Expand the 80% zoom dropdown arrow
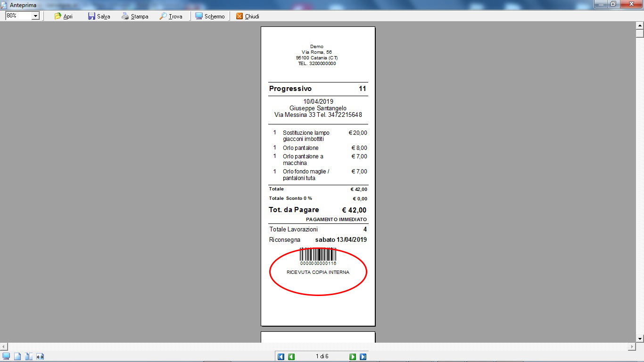This screenshot has width=644, height=362. click(35, 16)
